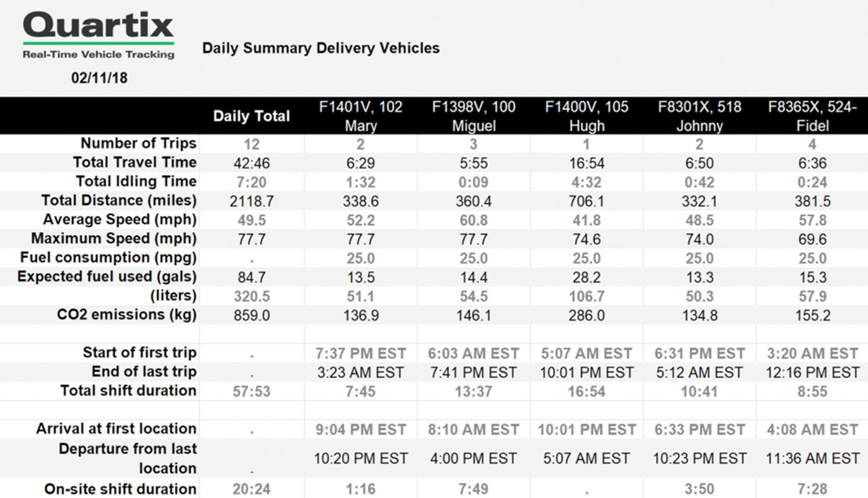Click the 02/11/18 report date

[x=99, y=78]
